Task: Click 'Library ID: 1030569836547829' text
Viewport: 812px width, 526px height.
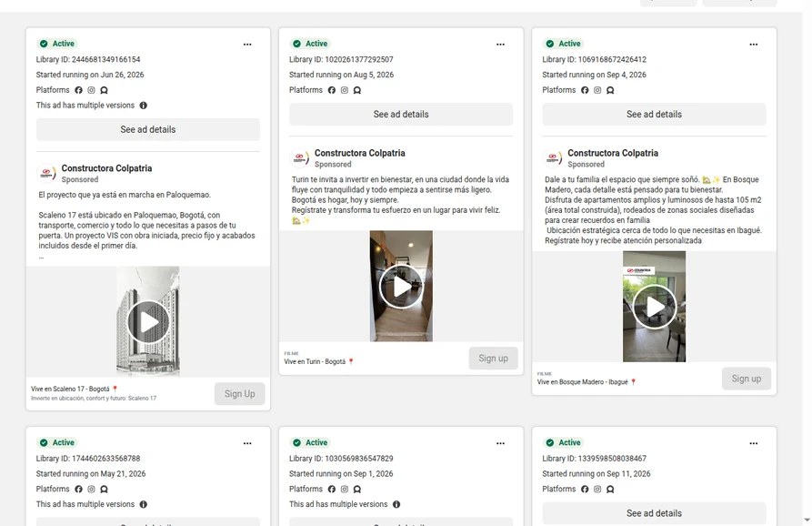Action: pyautogui.click(x=341, y=459)
